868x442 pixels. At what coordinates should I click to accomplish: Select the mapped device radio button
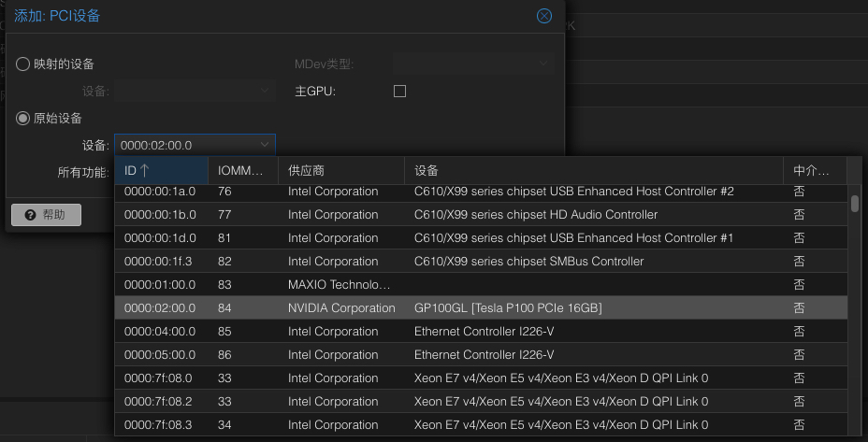23,64
